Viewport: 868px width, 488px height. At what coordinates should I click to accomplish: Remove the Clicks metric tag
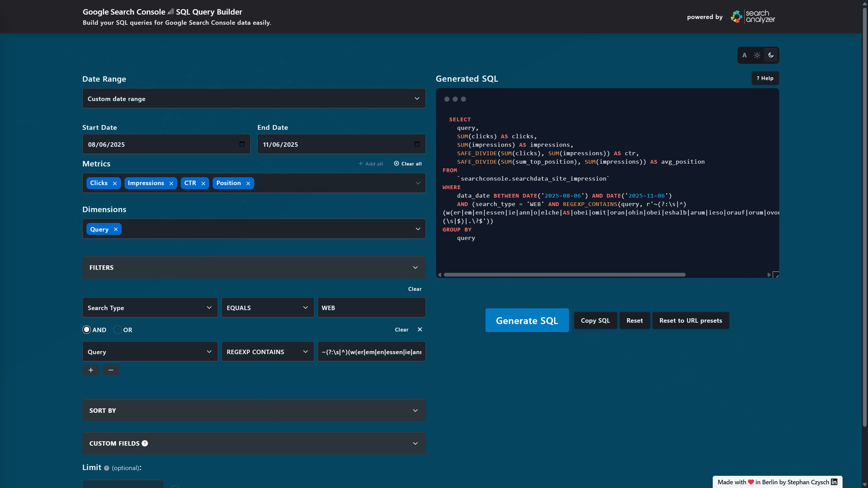[x=115, y=183]
